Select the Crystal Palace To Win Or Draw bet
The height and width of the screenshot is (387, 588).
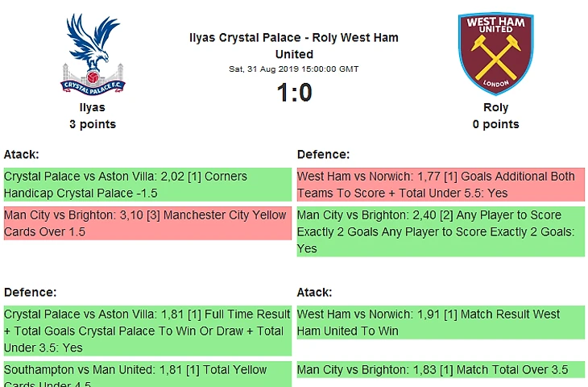pos(147,331)
